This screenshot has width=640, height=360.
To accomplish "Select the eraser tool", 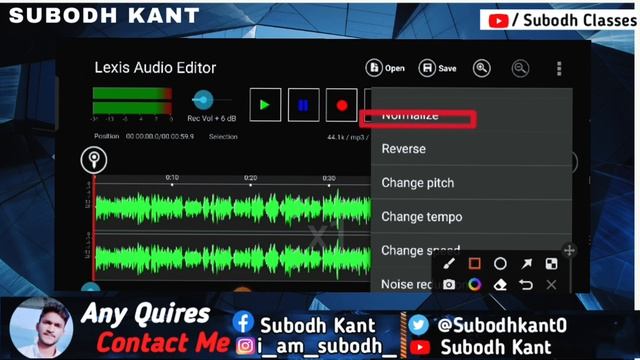I will click(x=500, y=285).
